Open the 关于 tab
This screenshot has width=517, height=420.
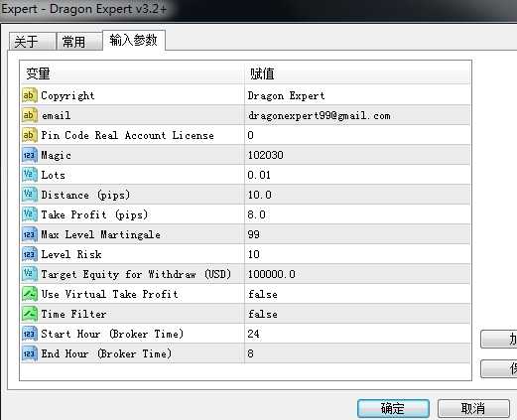pyautogui.click(x=33, y=42)
